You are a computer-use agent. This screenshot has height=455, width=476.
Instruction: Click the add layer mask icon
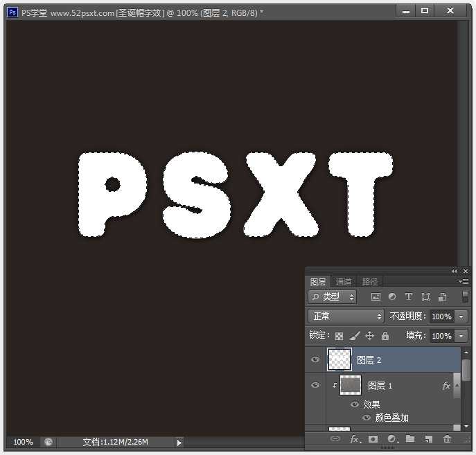click(373, 439)
